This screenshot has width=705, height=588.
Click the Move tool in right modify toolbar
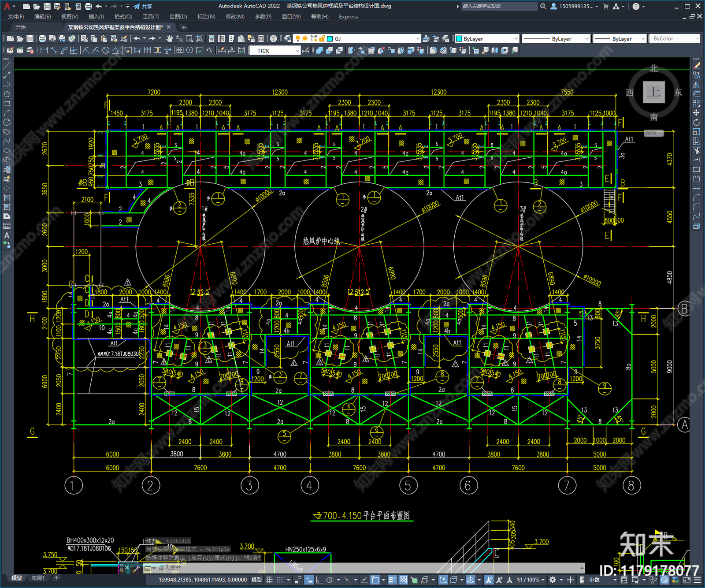(696, 113)
